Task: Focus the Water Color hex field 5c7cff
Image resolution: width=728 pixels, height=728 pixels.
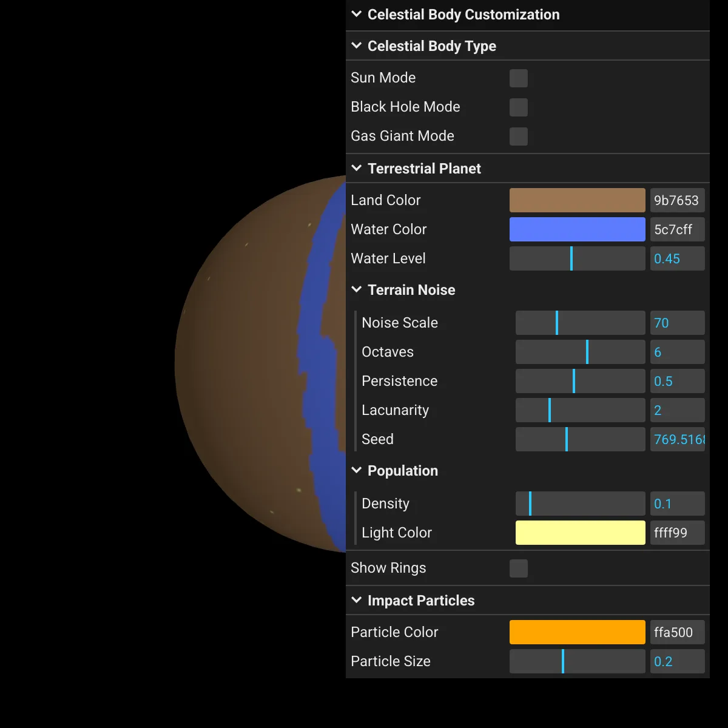Action: click(x=678, y=229)
